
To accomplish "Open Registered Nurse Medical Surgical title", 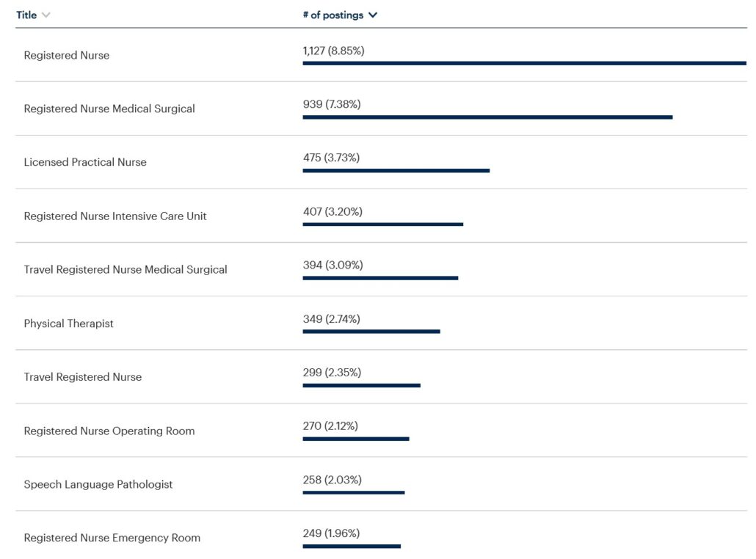I will coord(109,109).
